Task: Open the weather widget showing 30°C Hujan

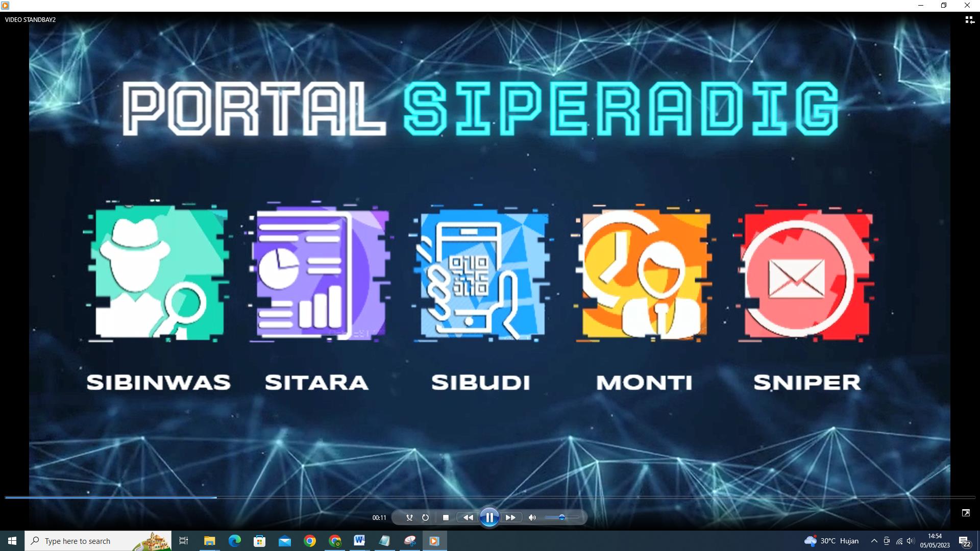Action: (x=831, y=541)
